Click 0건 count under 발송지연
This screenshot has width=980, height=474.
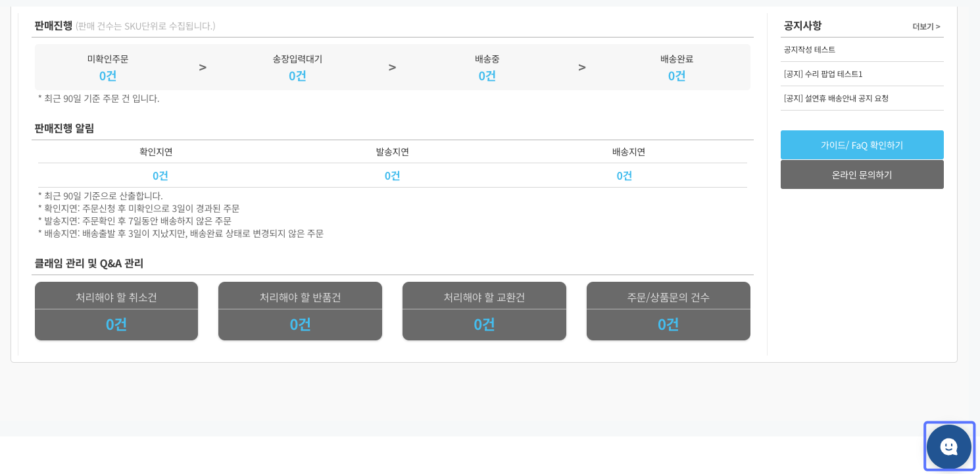click(x=392, y=176)
